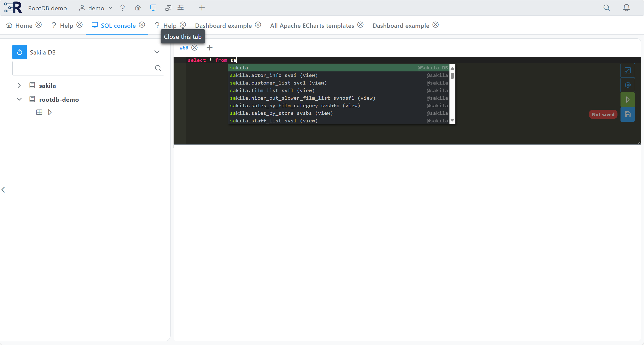The image size is (644, 345).
Task: Click autocomplete scrollbar up arrow
Action: coord(452,68)
